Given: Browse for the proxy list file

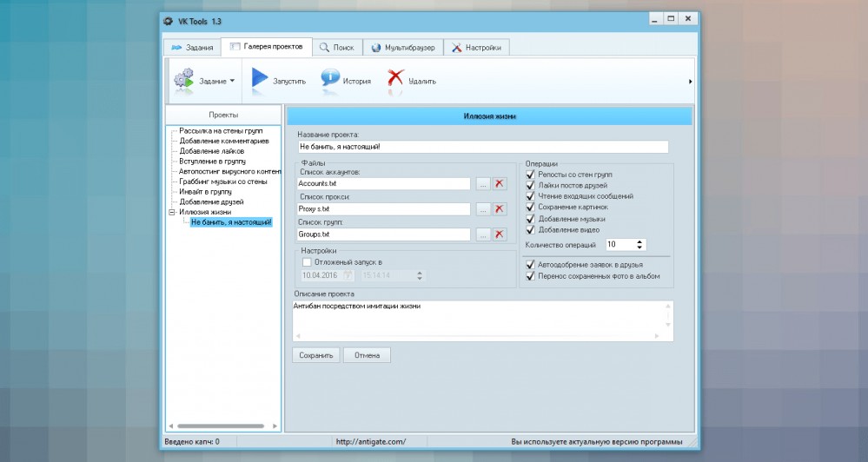Looking at the screenshot, I should 483,209.
